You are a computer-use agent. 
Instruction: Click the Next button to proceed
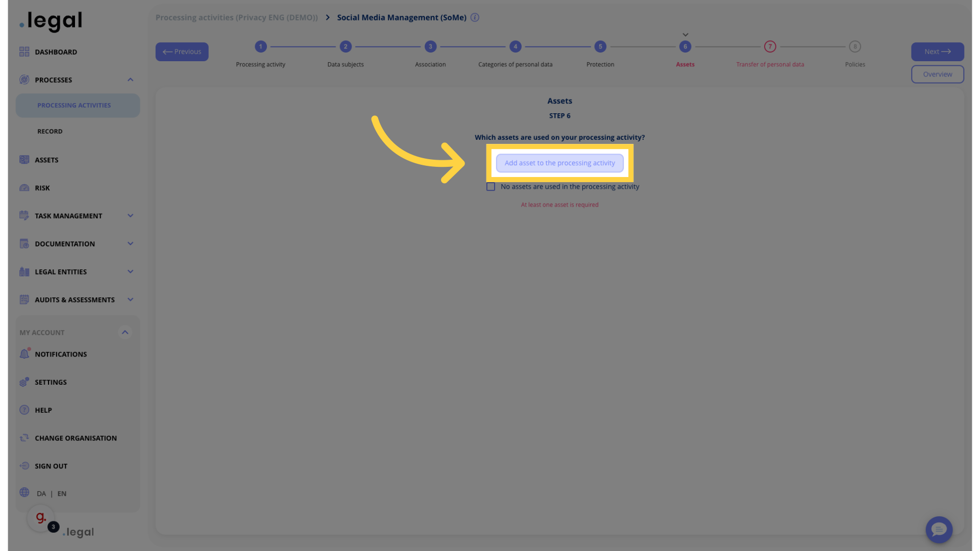tap(938, 51)
